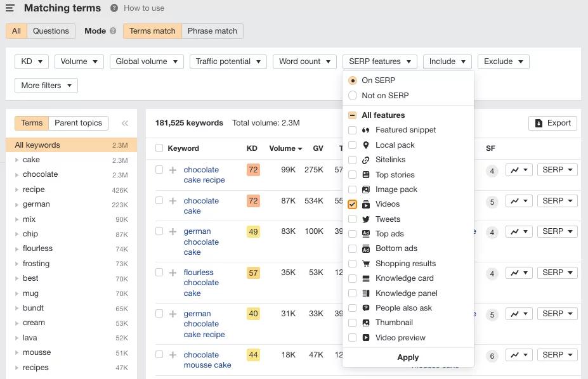Enable the Featured snippet checkbox

pos(353,130)
